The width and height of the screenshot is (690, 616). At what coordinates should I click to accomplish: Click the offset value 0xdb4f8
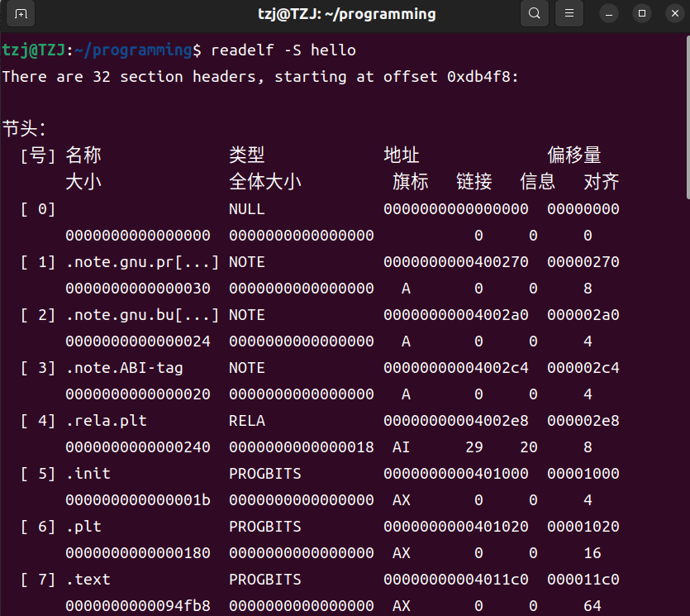click(x=478, y=77)
